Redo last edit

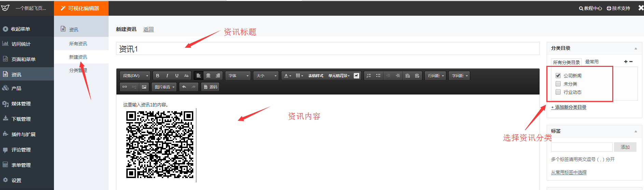tap(194, 87)
